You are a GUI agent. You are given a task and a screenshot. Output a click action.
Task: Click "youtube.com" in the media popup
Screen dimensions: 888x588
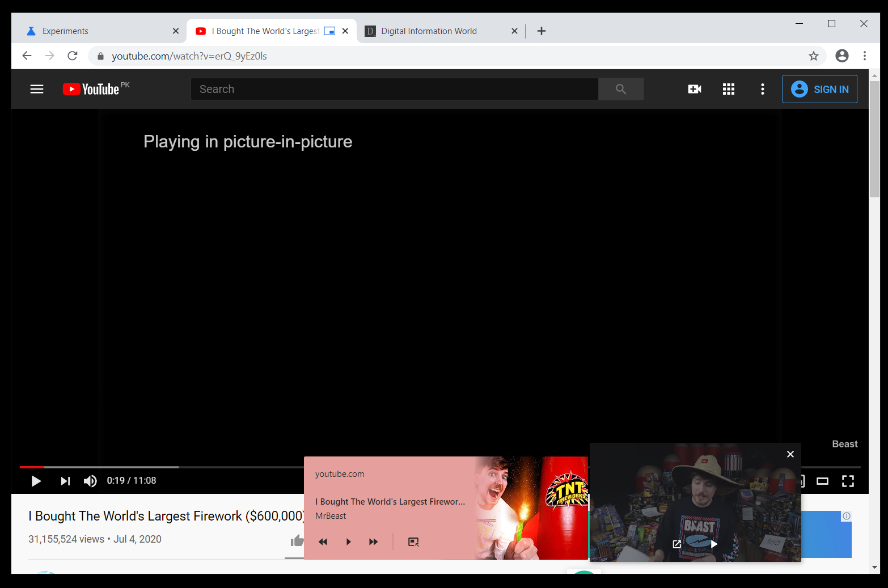tap(340, 474)
